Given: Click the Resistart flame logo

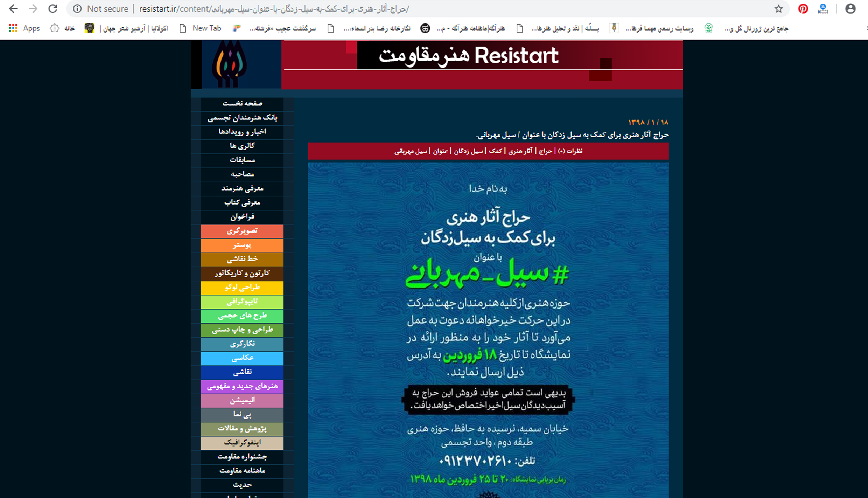Looking at the screenshot, I should 230,64.
